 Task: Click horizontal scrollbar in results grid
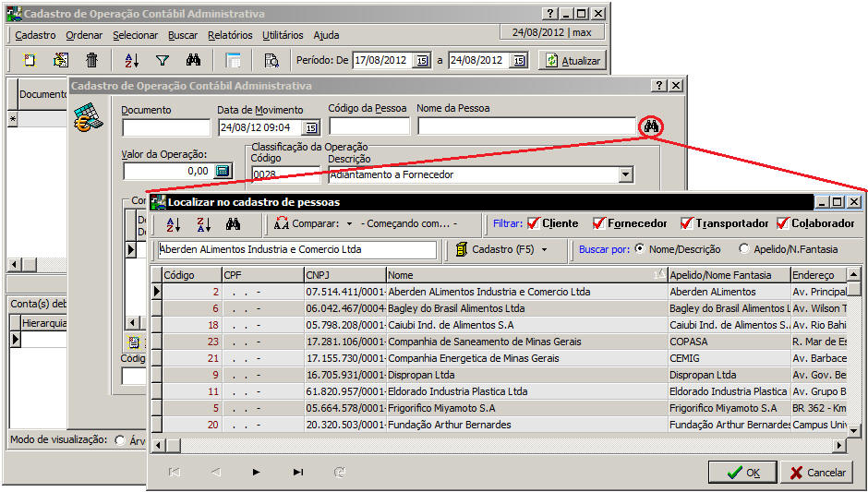tap(499, 446)
